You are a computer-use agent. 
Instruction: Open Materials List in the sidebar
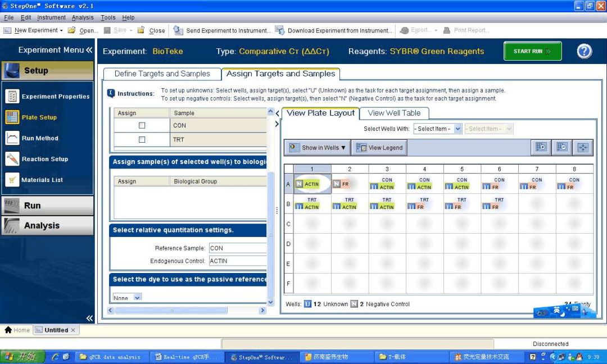(x=42, y=180)
